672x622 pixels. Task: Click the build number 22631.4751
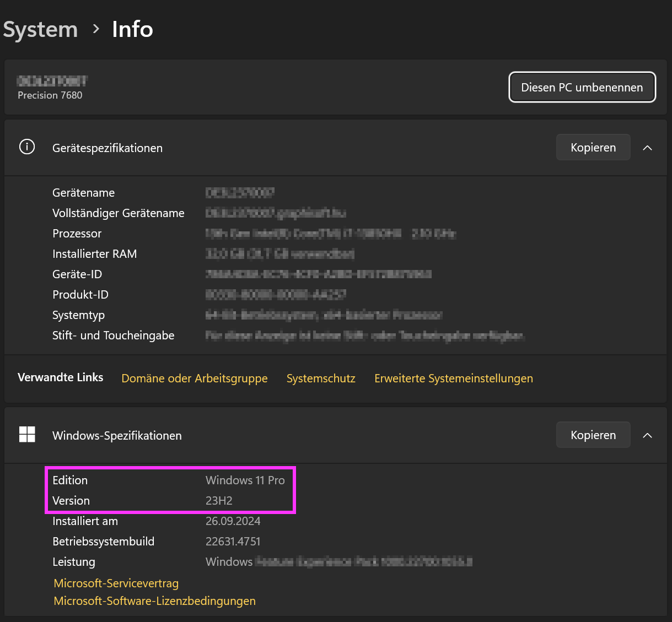233,542
